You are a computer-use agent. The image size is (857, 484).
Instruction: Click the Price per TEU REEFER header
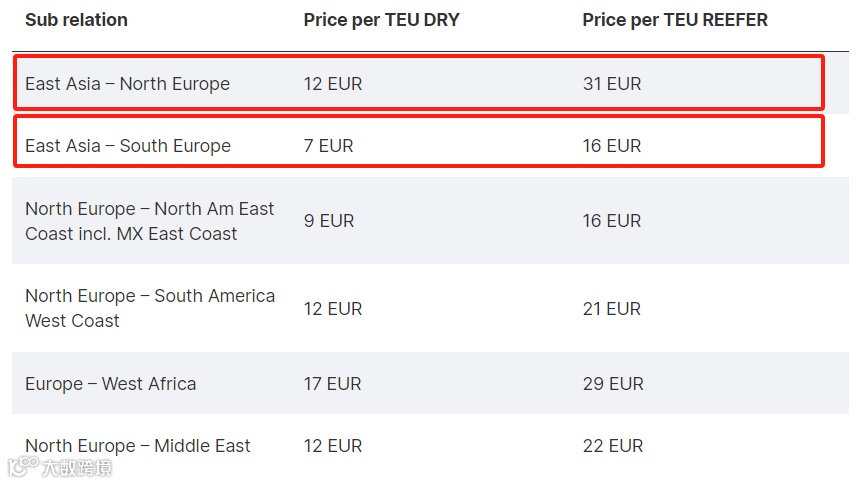pyautogui.click(x=675, y=20)
